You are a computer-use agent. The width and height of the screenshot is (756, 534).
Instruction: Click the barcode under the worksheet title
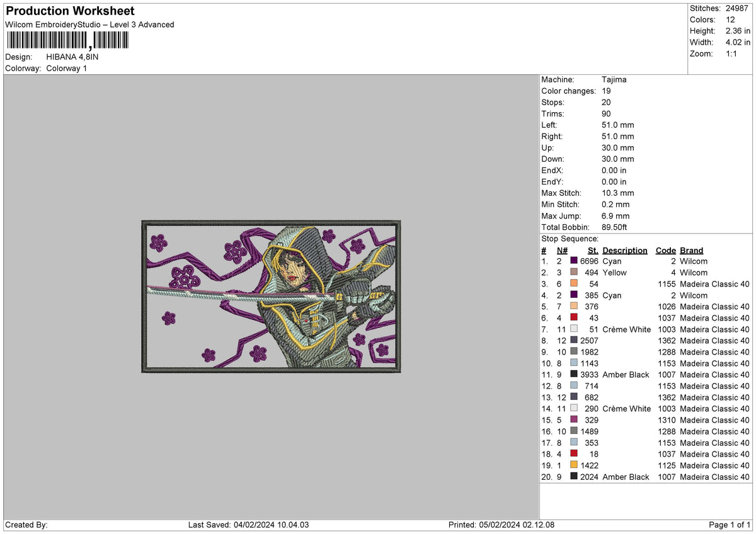(x=67, y=42)
